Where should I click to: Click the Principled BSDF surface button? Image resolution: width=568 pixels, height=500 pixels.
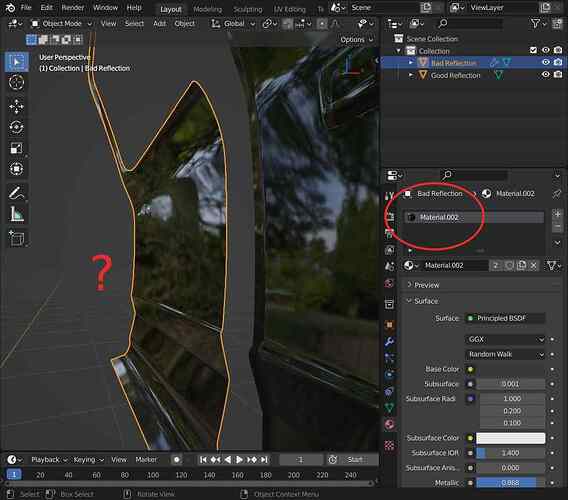click(x=505, y=318)
